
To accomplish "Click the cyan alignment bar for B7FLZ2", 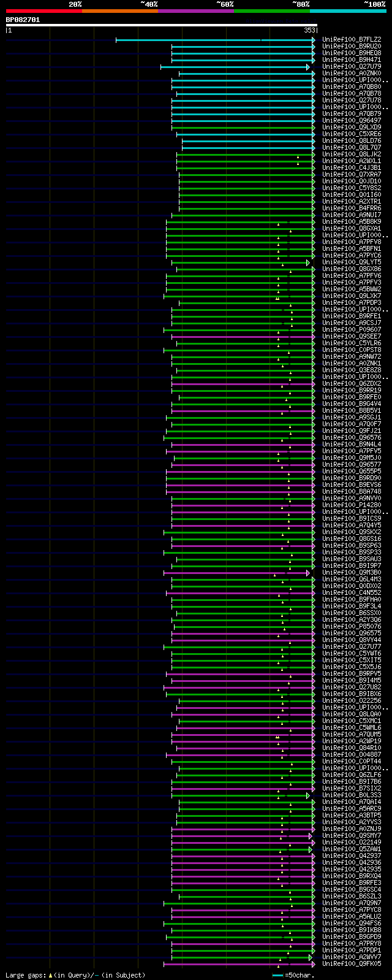I will (x=216, y=40).
